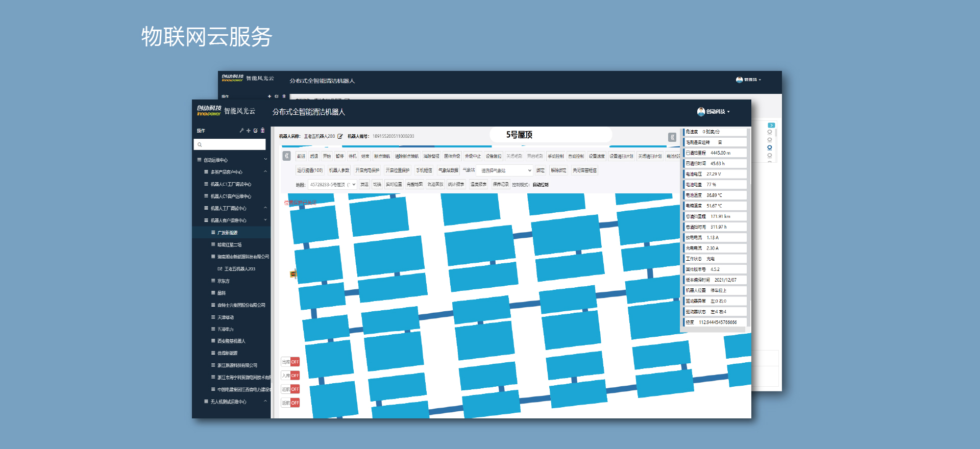This screenshot has height=449, width=980.
Task: Click the pencil icon beside robot name 王老五机器人203
Action: (x=340, y=136)
